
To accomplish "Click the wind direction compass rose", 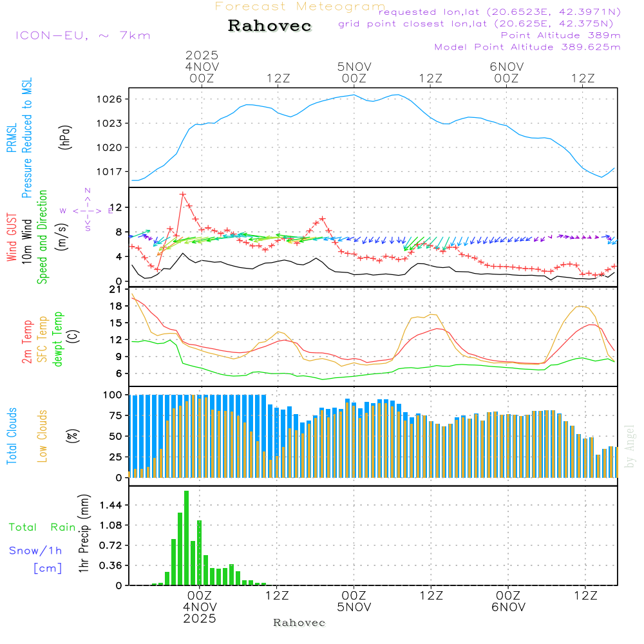I will tap(88, 210).
